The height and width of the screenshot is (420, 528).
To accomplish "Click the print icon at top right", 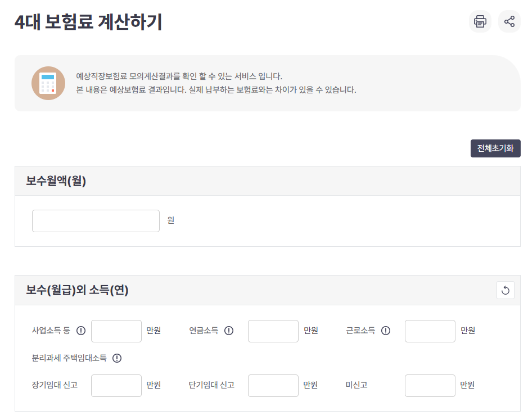I will 480,21.
